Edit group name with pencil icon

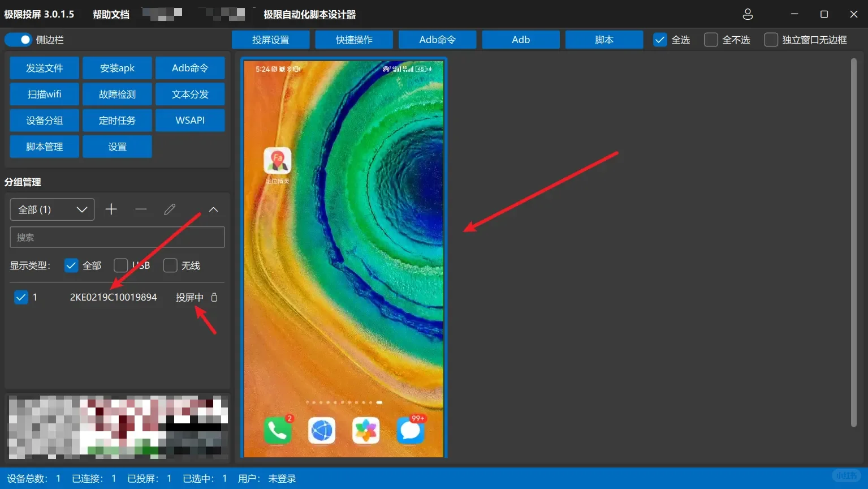coord(170,209)
